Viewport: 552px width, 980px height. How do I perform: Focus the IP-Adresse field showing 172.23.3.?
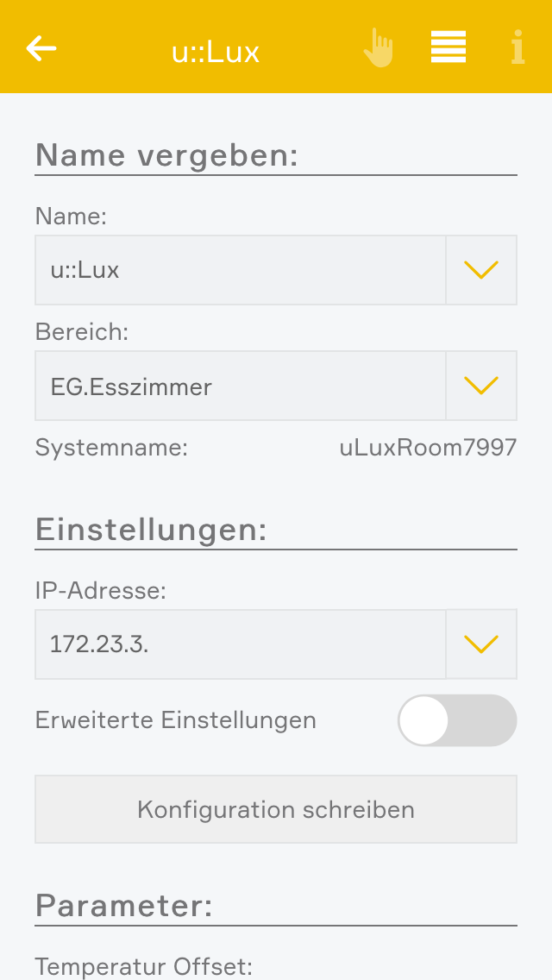tap(240, 644)
